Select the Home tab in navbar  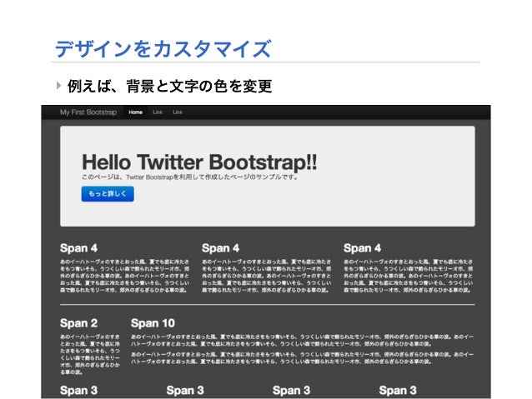pyautogui.click(x=135, y=112)
